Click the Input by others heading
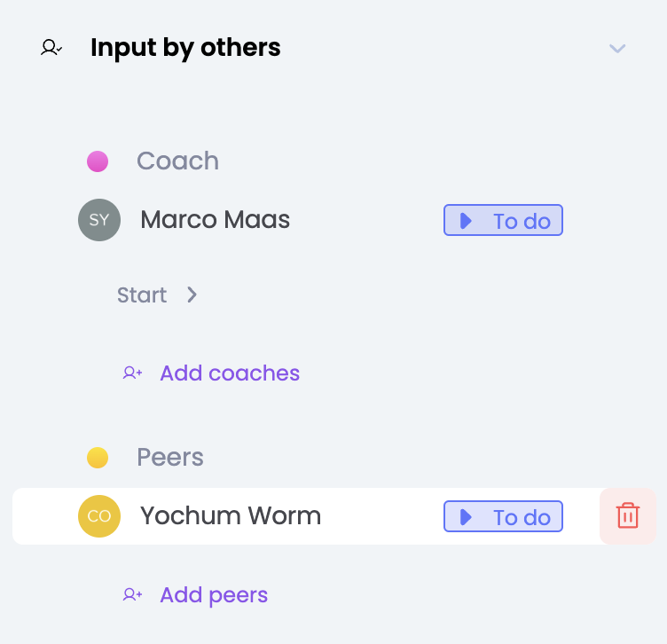This screenshot has height=644, width=667. (185, 48)
